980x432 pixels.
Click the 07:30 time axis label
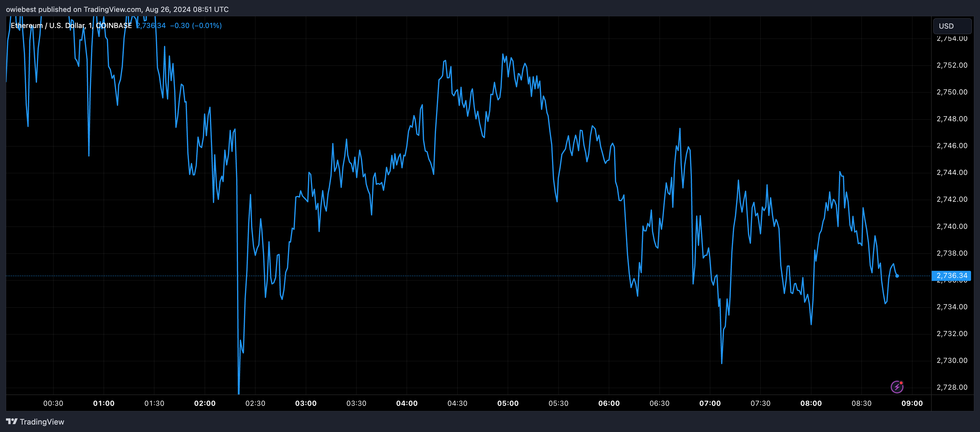[x=760, y=403]
